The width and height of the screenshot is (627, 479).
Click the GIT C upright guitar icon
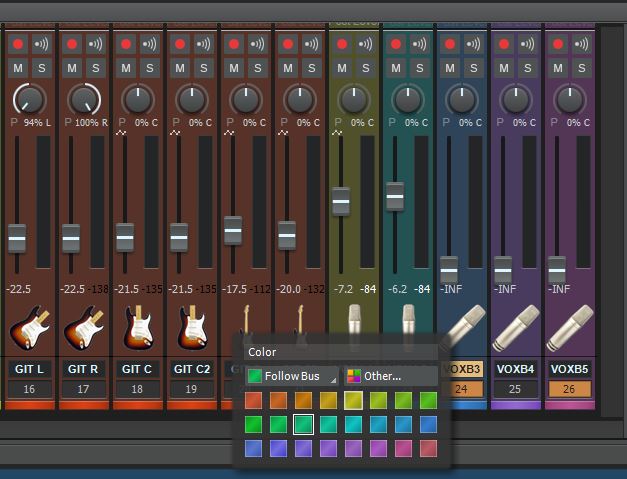tap(138, 327)
